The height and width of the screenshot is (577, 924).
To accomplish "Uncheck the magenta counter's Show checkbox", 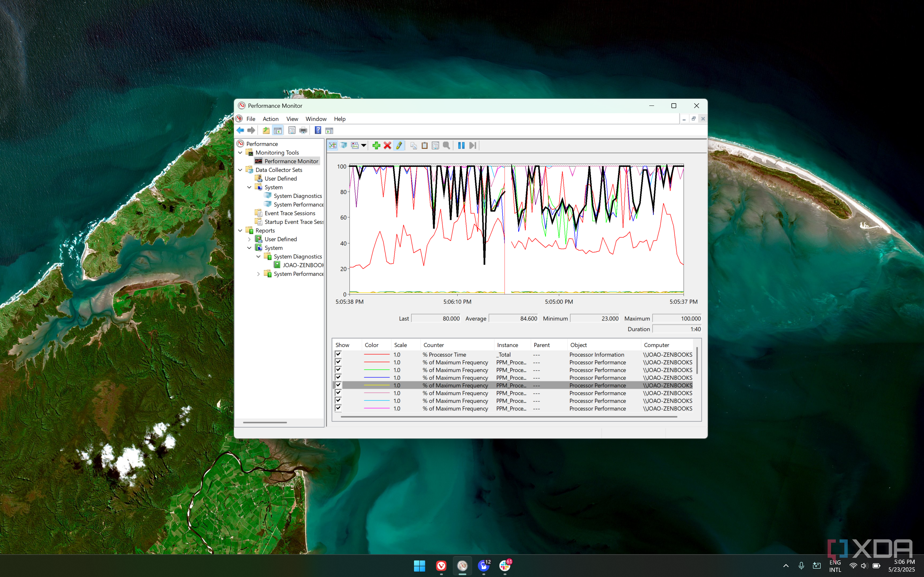I will [x=338, y=408].
